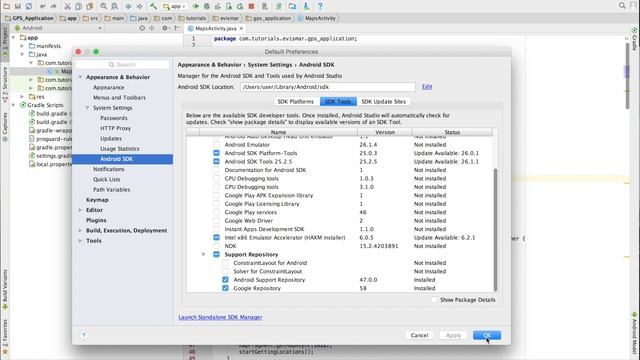
Task: Click the Redo arrow in toolbar
Action: (x=53, y=6)
